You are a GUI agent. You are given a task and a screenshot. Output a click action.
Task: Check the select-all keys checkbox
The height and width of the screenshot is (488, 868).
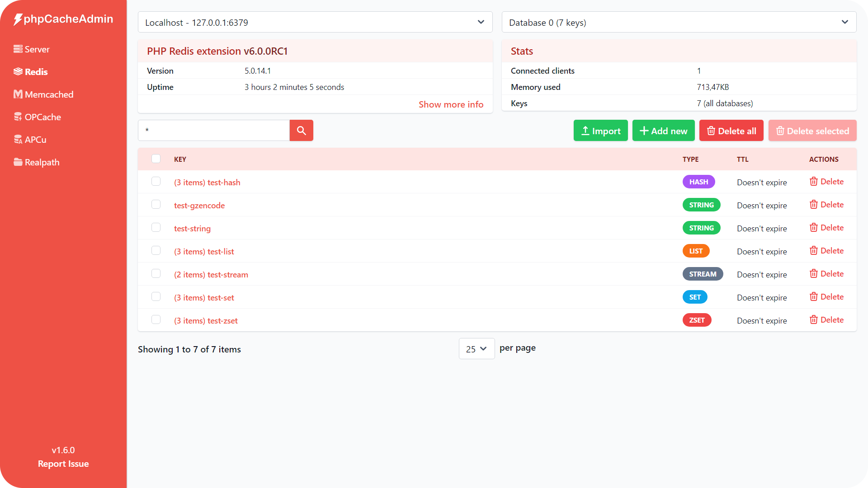[x=156, y=159]
